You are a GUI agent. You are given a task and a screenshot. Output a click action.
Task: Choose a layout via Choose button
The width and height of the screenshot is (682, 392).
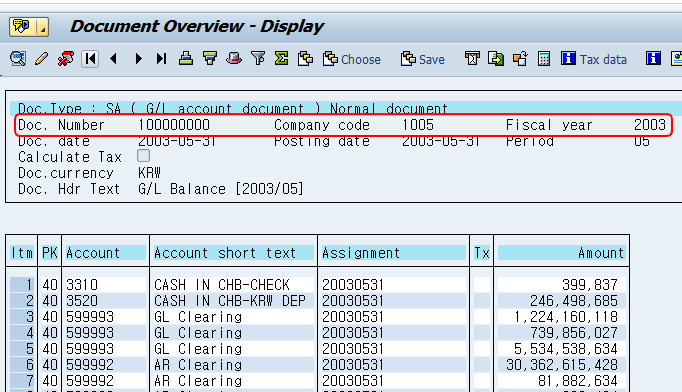coord(351,59)
